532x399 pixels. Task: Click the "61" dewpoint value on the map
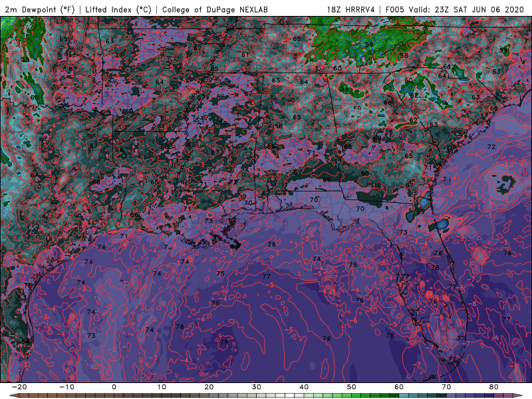click(x=245, y=55)
